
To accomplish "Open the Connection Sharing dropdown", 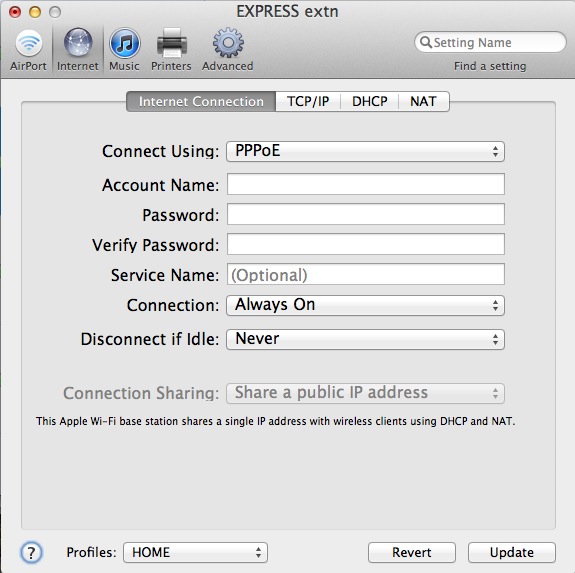I will (x=365, y=393).
